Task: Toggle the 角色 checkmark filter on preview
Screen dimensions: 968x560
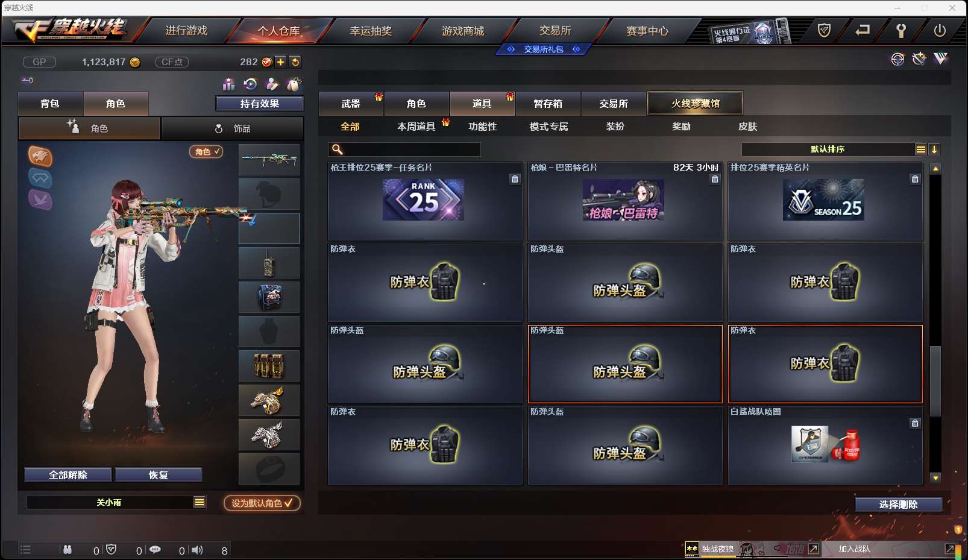Action: point(206,152)
